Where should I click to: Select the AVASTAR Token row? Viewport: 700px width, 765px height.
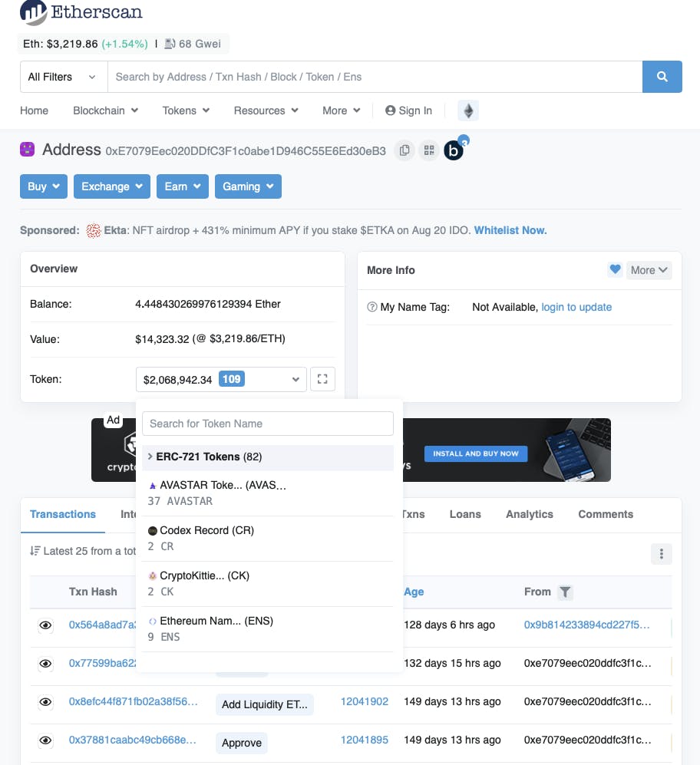tap(268, 493)
